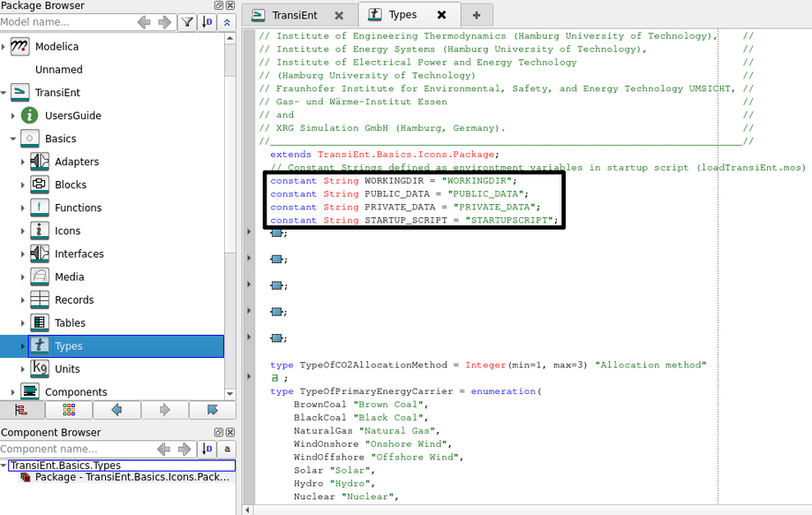Collapse the Basics tree node
Screen dimensions: 812x515
pyautogui.click(x=13, y=139)
